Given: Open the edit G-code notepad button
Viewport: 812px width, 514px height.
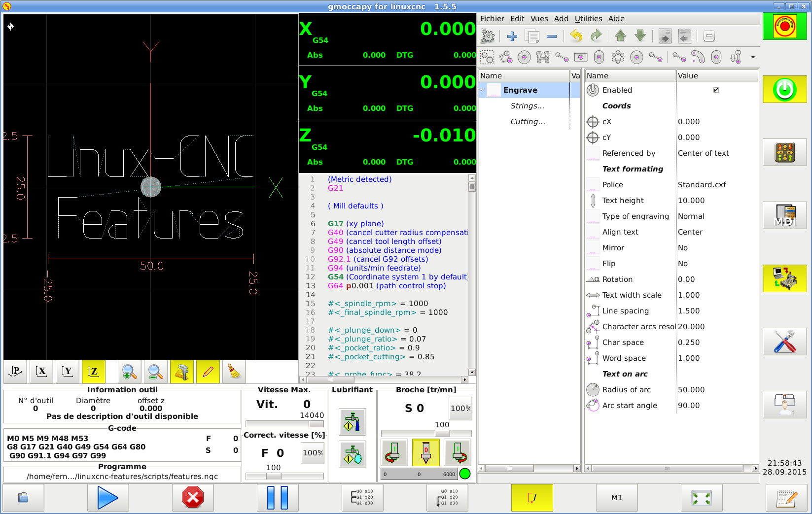Looking at the screenshot, I should [x=786, y=498].
